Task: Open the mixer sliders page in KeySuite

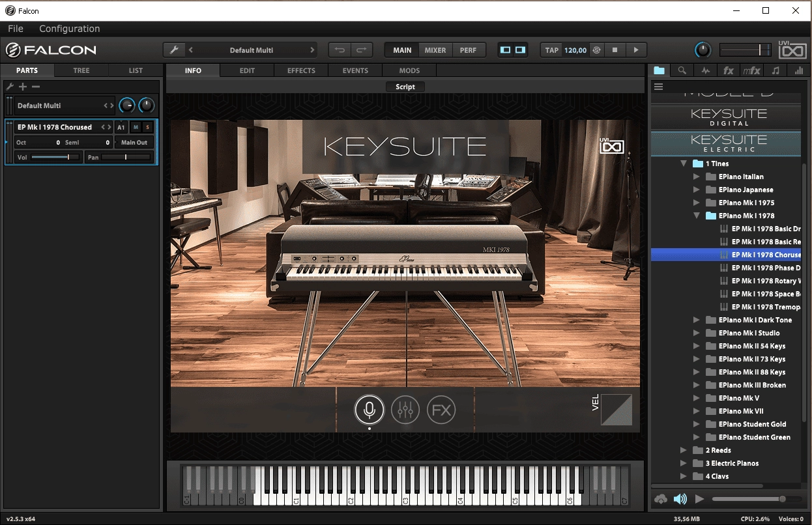Action: click(x=405, y=410)
